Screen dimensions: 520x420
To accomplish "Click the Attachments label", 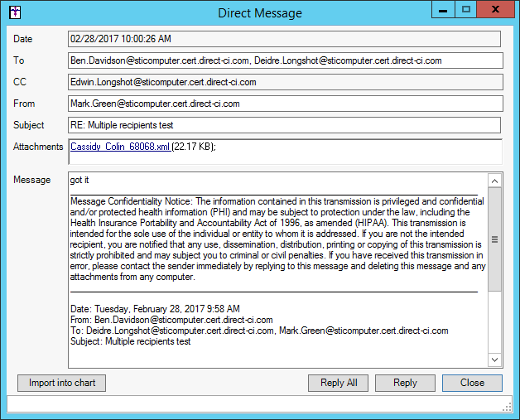I will pyautogui.click(x=38, y=147).
